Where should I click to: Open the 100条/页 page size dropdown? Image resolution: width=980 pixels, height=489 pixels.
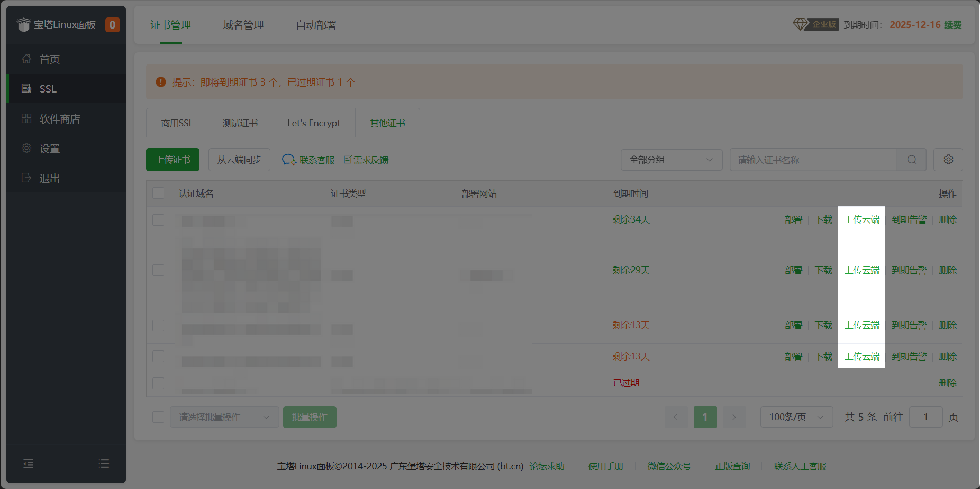click(796, 417)
